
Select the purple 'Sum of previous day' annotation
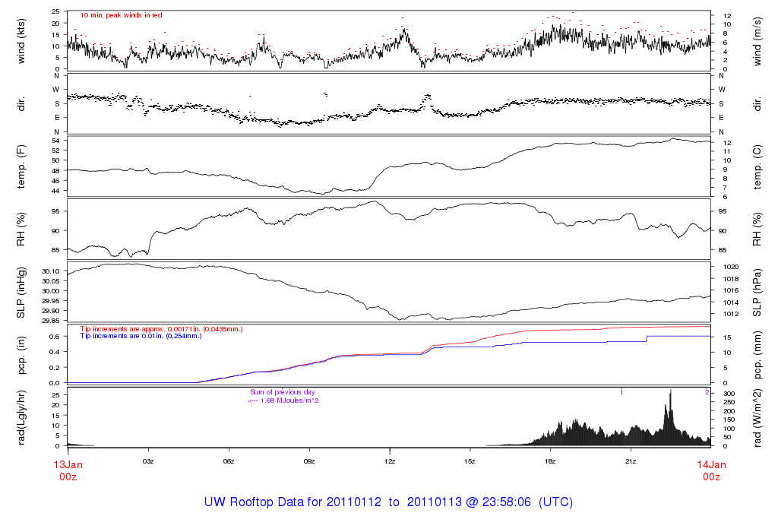[282, 392]
